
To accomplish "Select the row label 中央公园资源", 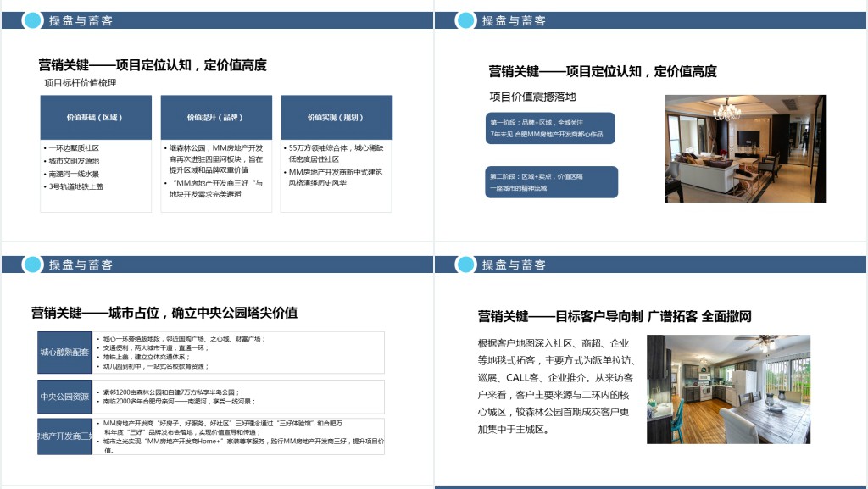I will [x=64, y=397].
